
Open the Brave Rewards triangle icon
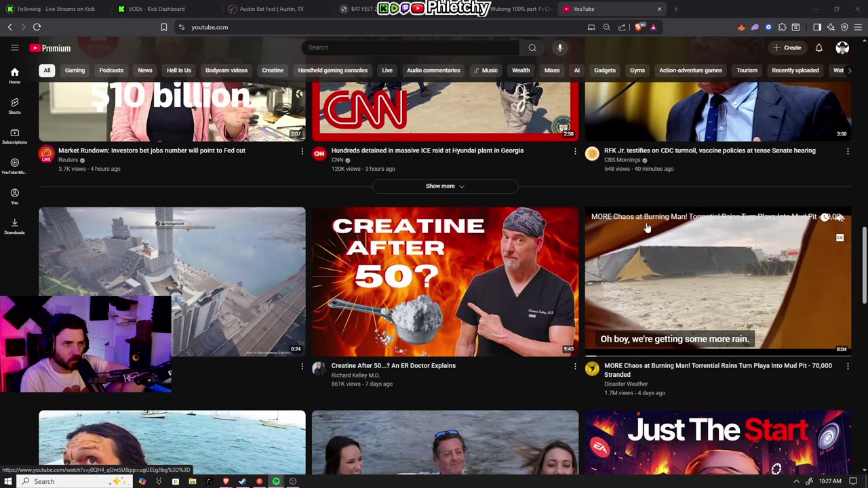(653, 27)
